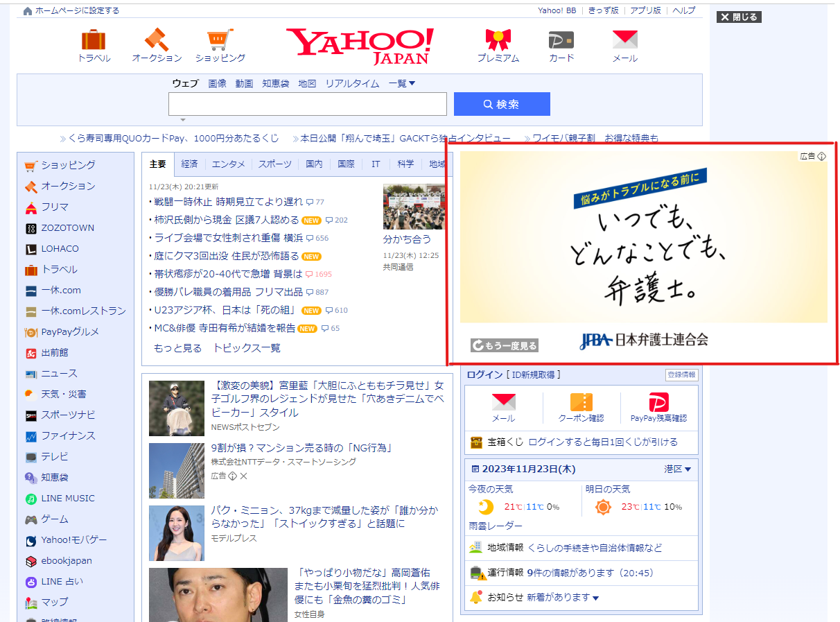840x622 pixels.
Task: Open the 宮里藍 article thumbnail
Action: pos(177,408)
